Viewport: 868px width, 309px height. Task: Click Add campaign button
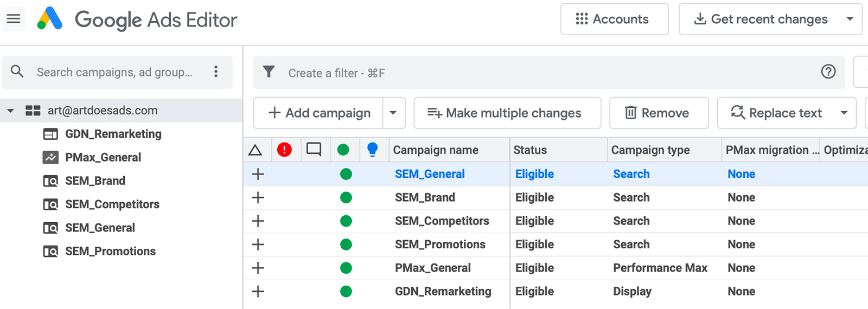(x=318, y=113)
